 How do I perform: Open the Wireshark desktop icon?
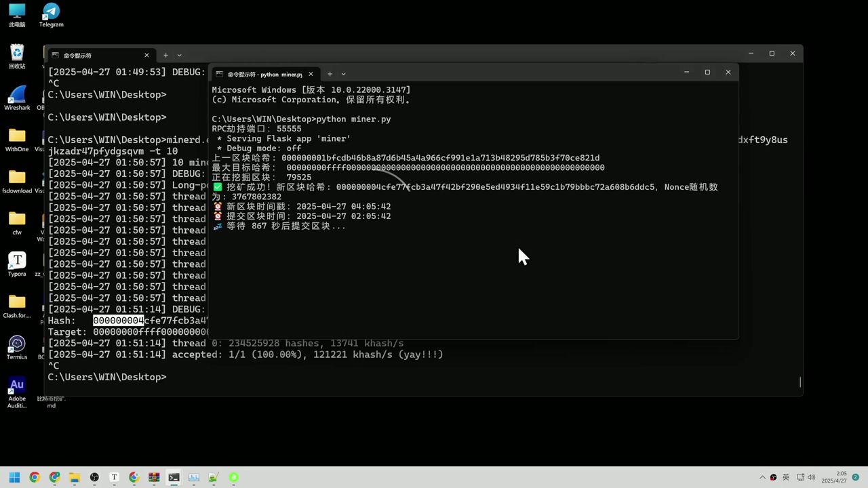point(17,98)
